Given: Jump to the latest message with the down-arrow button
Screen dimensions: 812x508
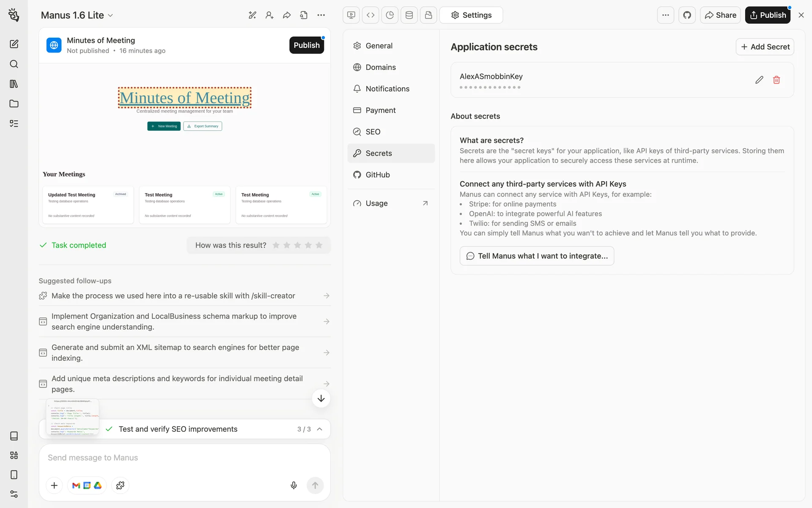Looking at the screenshot, I should (x=321, y=398).
